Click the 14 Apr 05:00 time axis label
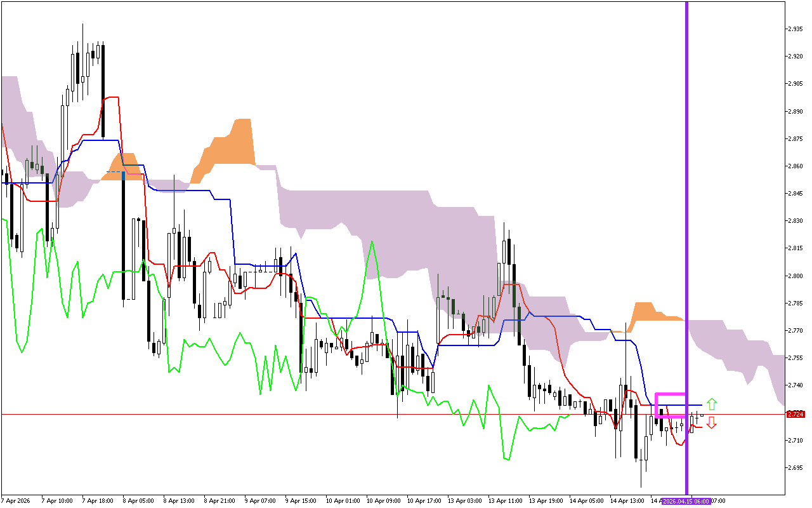 [x=586, y=501]
